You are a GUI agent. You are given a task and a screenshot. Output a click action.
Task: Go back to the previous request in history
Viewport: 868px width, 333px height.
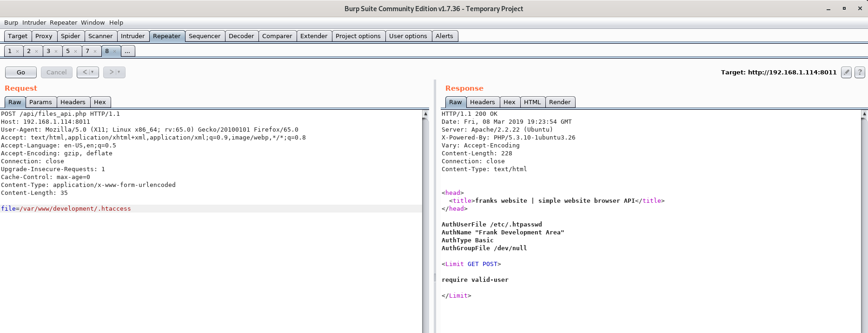85,72
